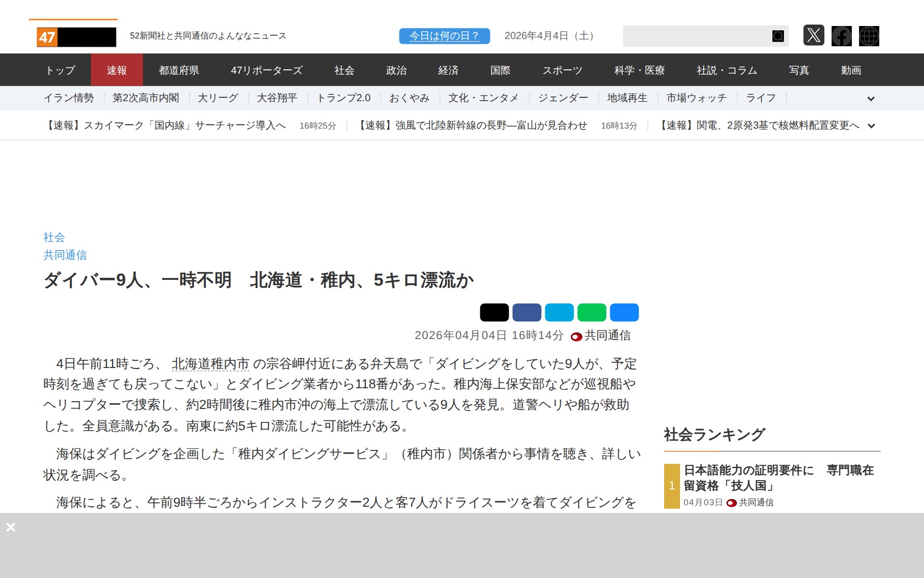The image size is (924, 578).
Task: Share the article via the green LINE icon
Action: [591, 313]
